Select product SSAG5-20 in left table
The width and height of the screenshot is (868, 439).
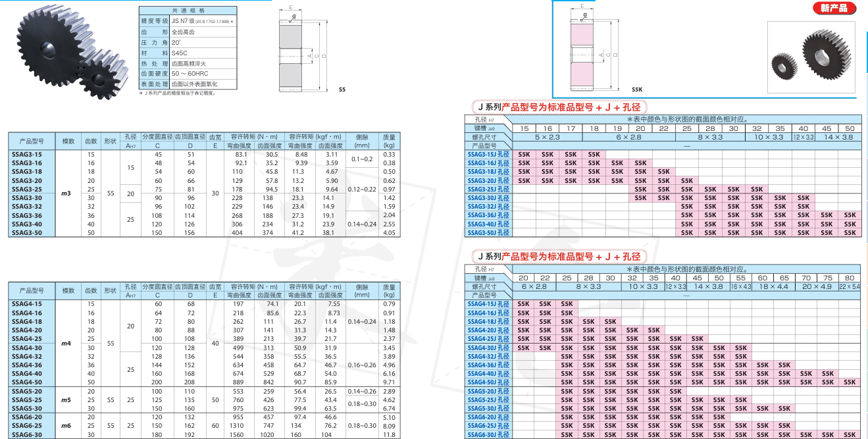click(28, 391)
